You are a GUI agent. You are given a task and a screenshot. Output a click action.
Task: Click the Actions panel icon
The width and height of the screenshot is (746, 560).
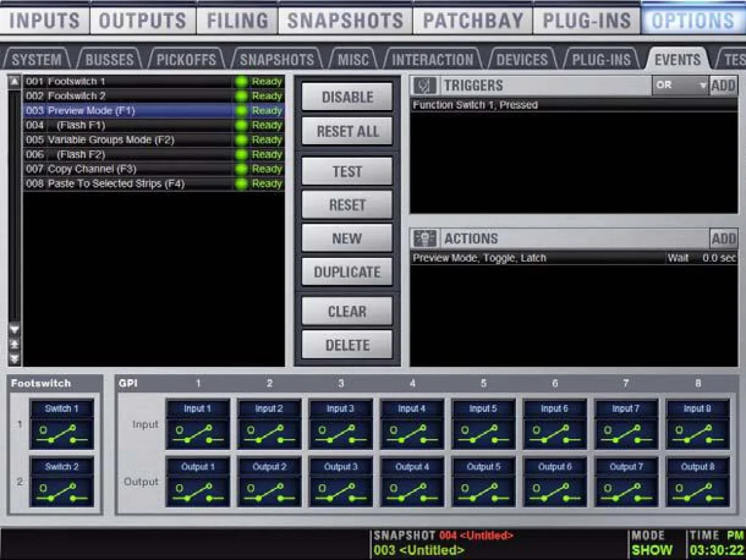(x=425, y=239)
